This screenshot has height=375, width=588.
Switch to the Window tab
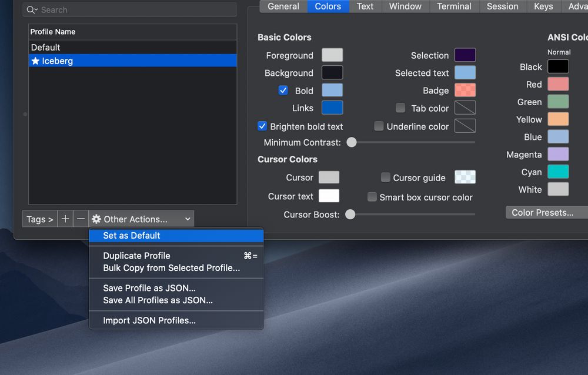[405, 6]
